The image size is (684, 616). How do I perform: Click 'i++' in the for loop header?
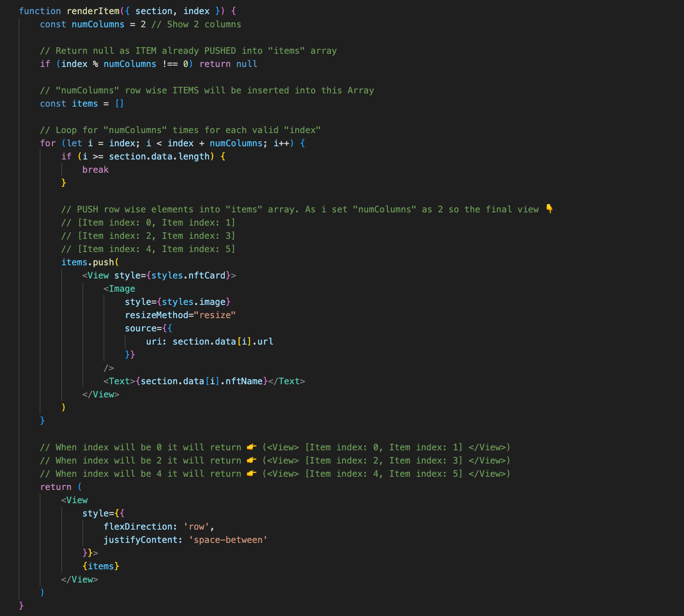(281, 143)
